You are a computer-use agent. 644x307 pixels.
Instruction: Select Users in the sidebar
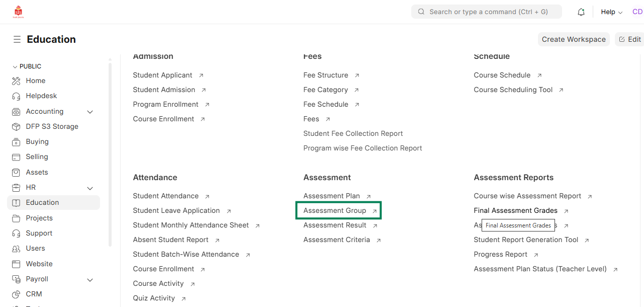coord(35,248)
